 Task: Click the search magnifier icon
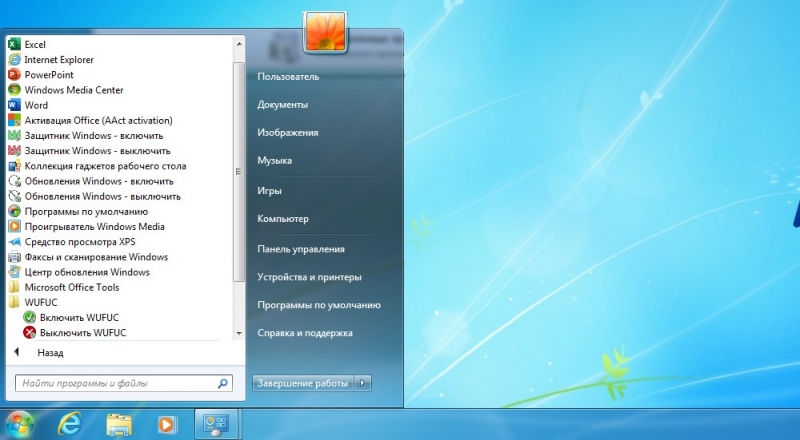(x=222, y=383)
